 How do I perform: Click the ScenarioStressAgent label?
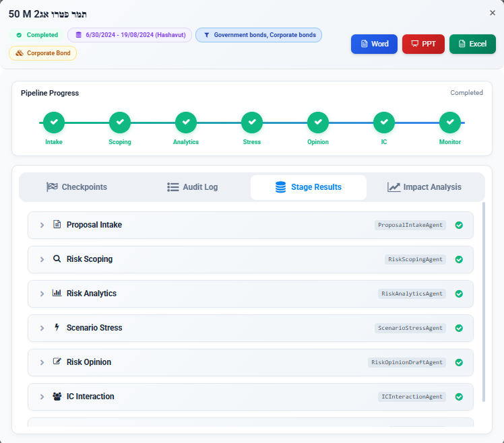pyautogui.click(x=410, y=329)
